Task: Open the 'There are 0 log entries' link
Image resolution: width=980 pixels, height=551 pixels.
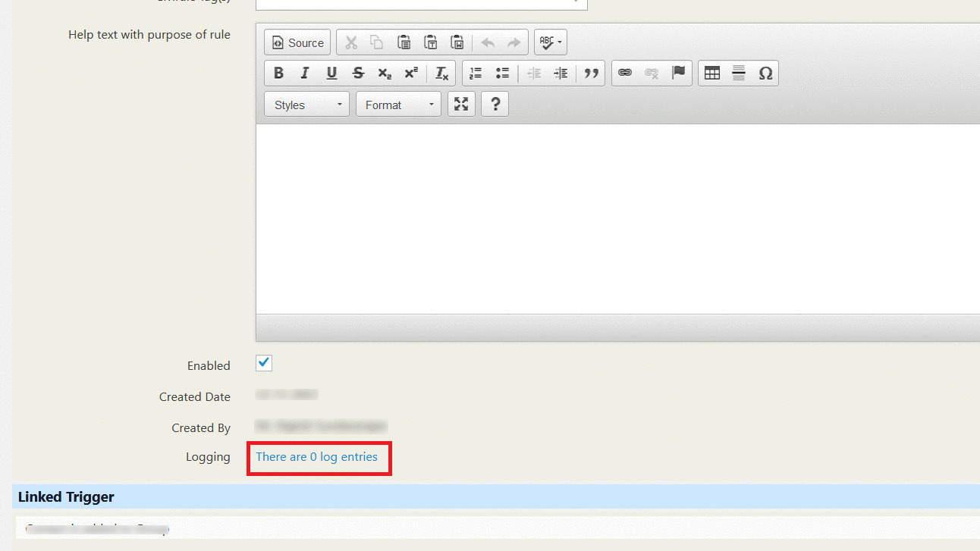Action: point(317,457)
